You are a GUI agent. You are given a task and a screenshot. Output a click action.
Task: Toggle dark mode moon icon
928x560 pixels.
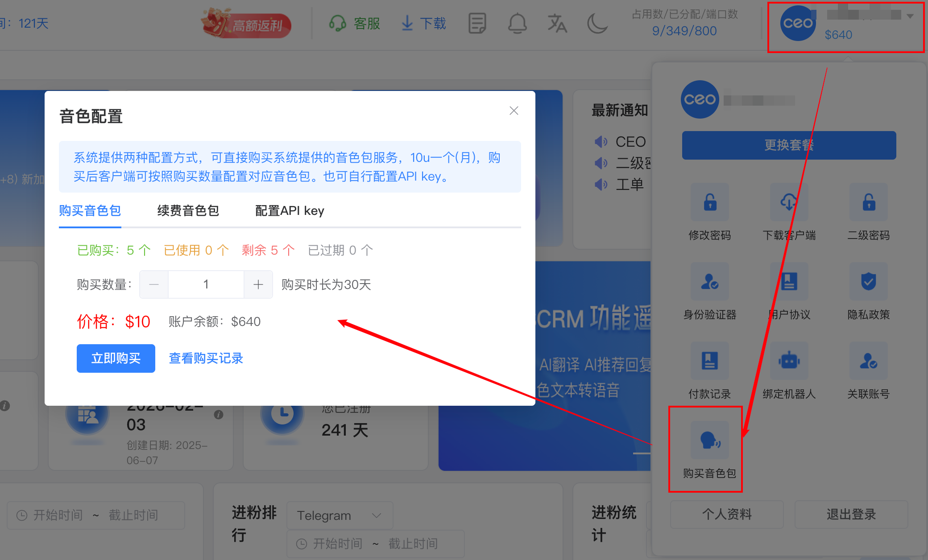click(x=597, y=23)
